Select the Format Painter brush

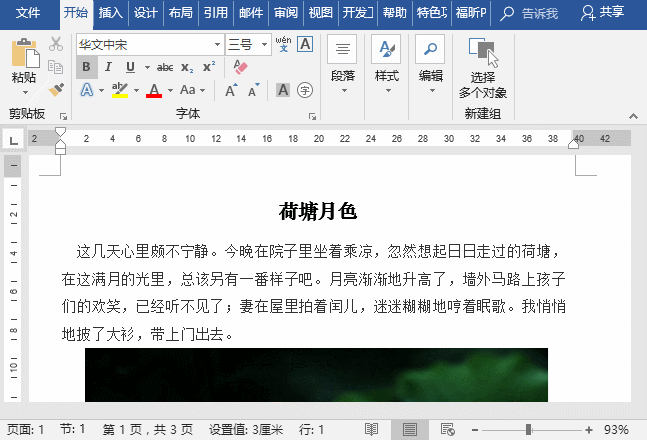pyautogui.click(x=56, y=90)
